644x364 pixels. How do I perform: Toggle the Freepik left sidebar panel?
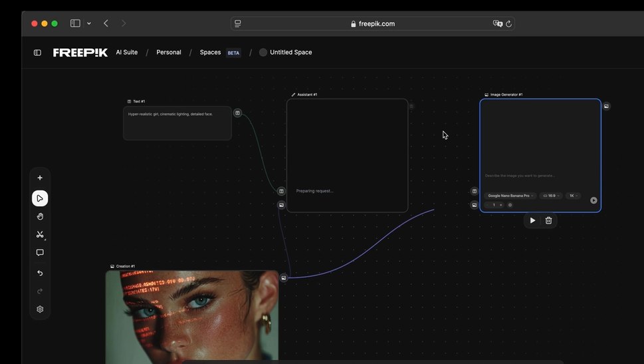click(x=37, y=53)
